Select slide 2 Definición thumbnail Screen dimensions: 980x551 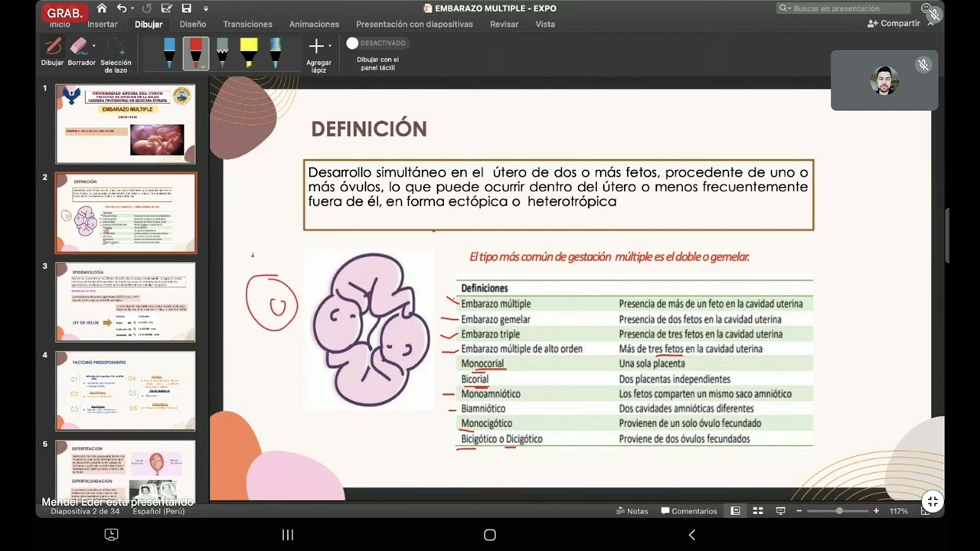(x=126, y=213)
